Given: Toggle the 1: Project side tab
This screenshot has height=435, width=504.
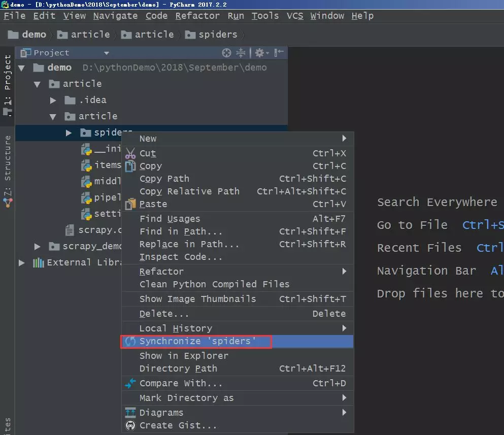Looking at the screenshot, I should click(8, 85).
